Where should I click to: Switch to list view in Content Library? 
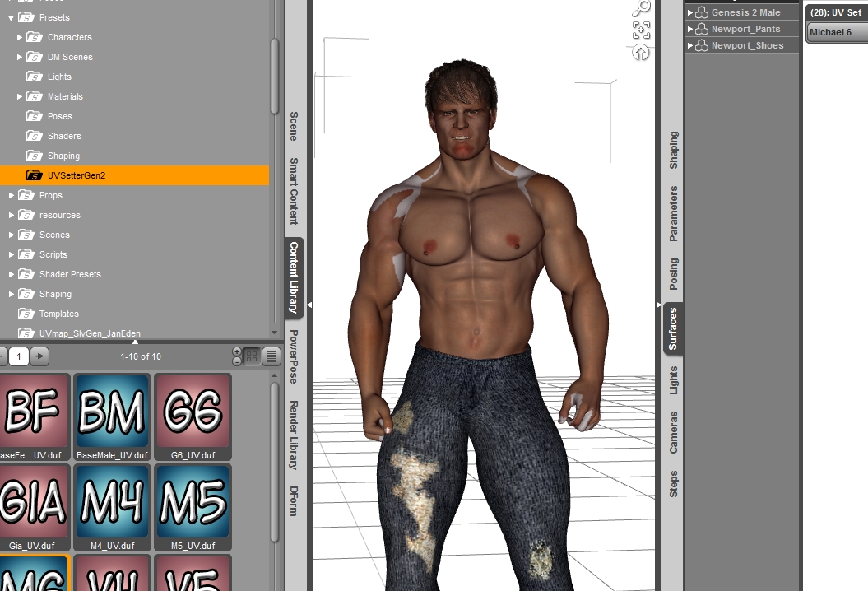coord(272,356)
